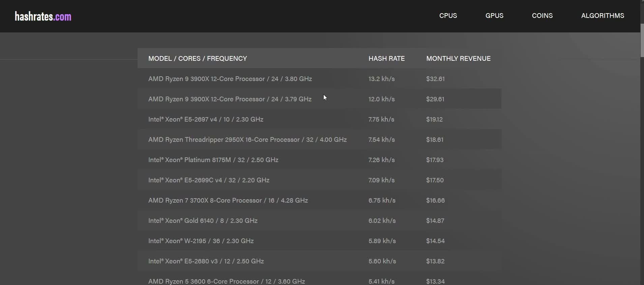Viewport: 644px width, 285px height.
Task: Select the Ryzen 9 3900X 3.80 GHz row
Action: (230, 79)
